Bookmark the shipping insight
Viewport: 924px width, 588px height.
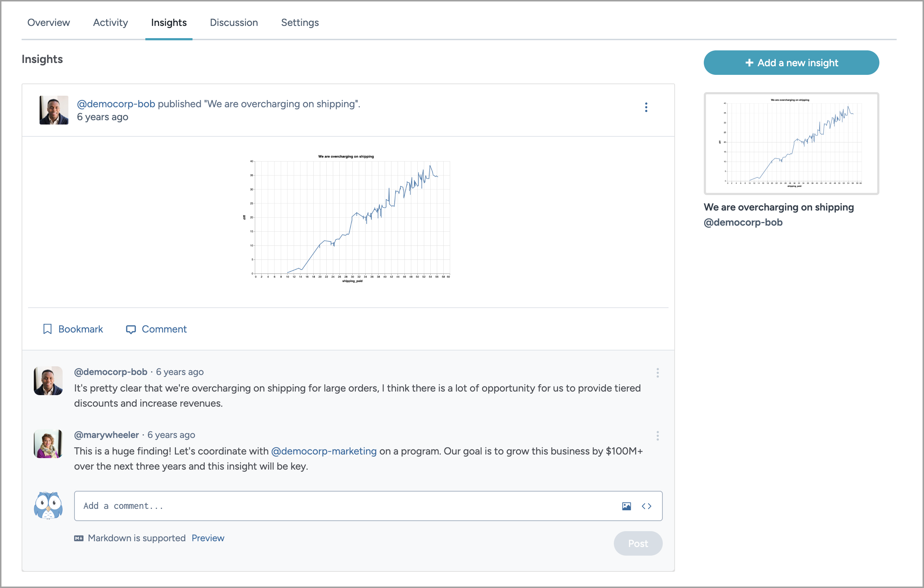click(x=73, y=329)
